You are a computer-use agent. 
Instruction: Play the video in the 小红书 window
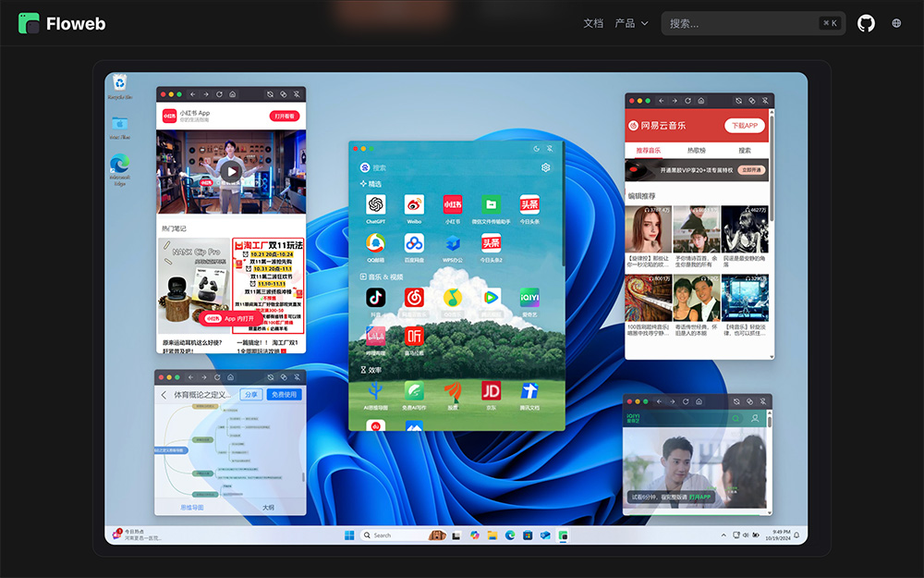[x=231, y=172]
